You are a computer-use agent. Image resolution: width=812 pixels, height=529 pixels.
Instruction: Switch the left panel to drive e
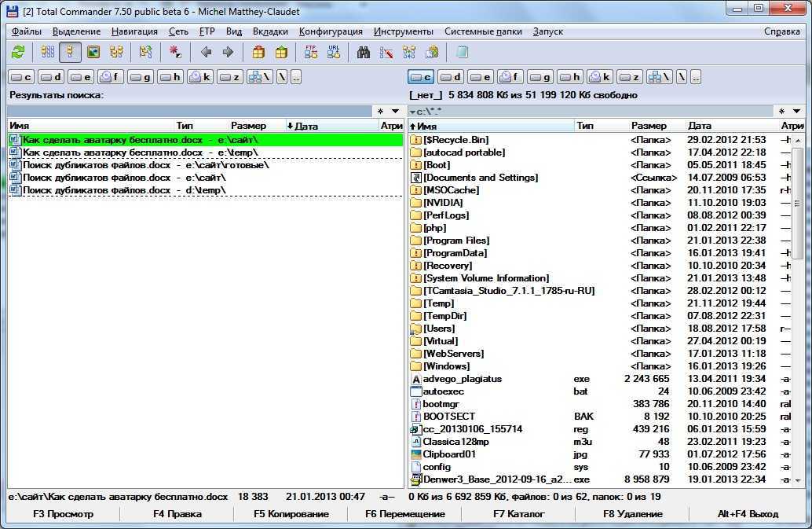[81, 77]
